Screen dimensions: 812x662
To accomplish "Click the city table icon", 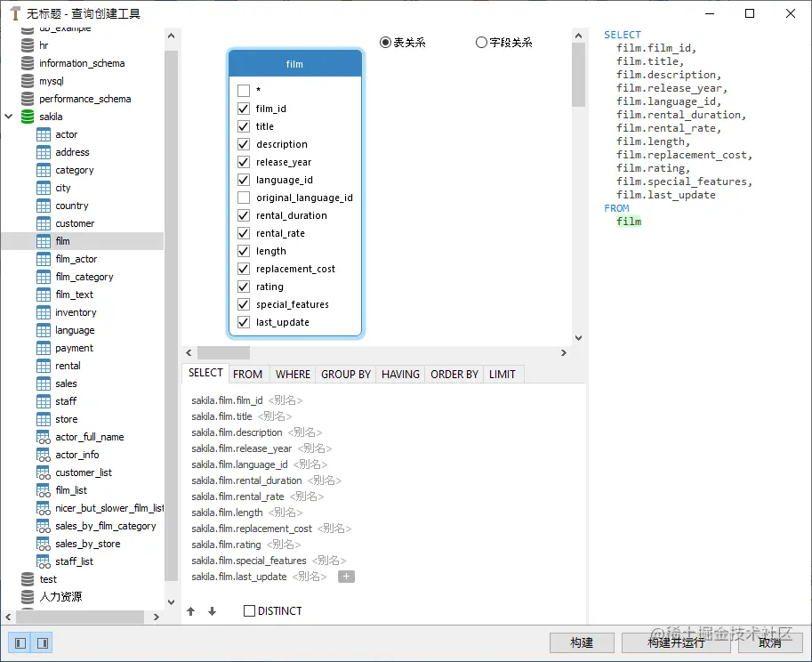I will (44, 188).
